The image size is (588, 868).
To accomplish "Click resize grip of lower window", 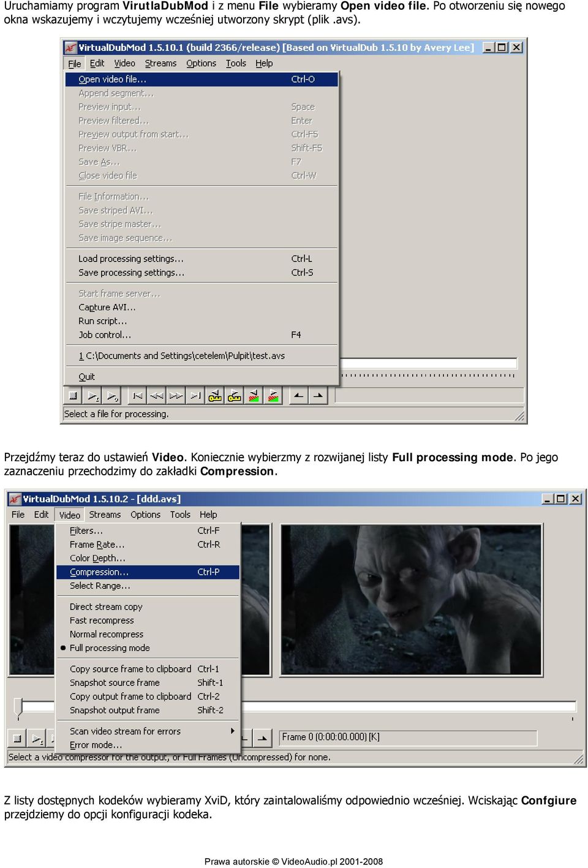I will pyautogui.click(x=579, y=759).
